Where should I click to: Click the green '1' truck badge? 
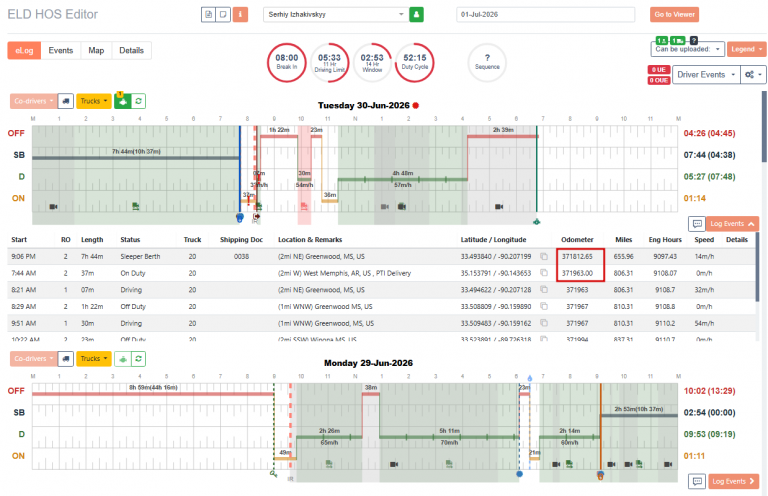[x=678, y=40]
